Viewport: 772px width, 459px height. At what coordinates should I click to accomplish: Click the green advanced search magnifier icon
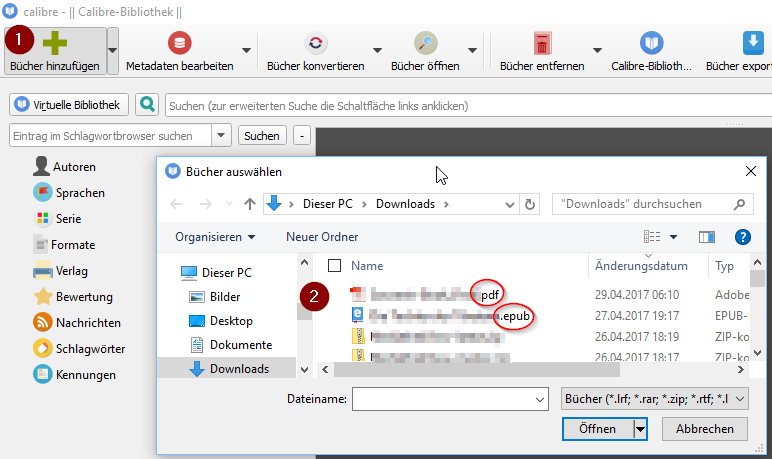pos(147,104)
